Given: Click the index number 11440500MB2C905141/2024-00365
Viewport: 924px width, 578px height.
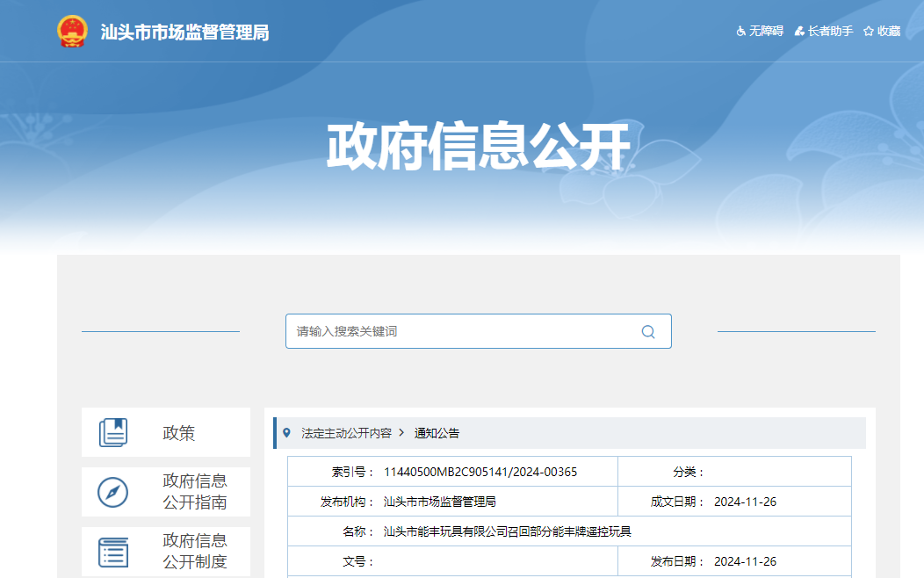Looking at the screenshot, I should [480, 472].
